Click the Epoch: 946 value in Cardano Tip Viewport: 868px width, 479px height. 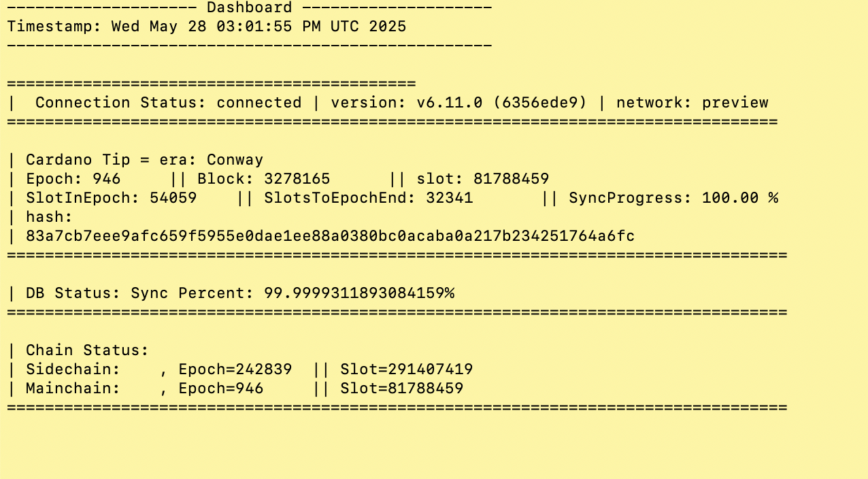73,179
